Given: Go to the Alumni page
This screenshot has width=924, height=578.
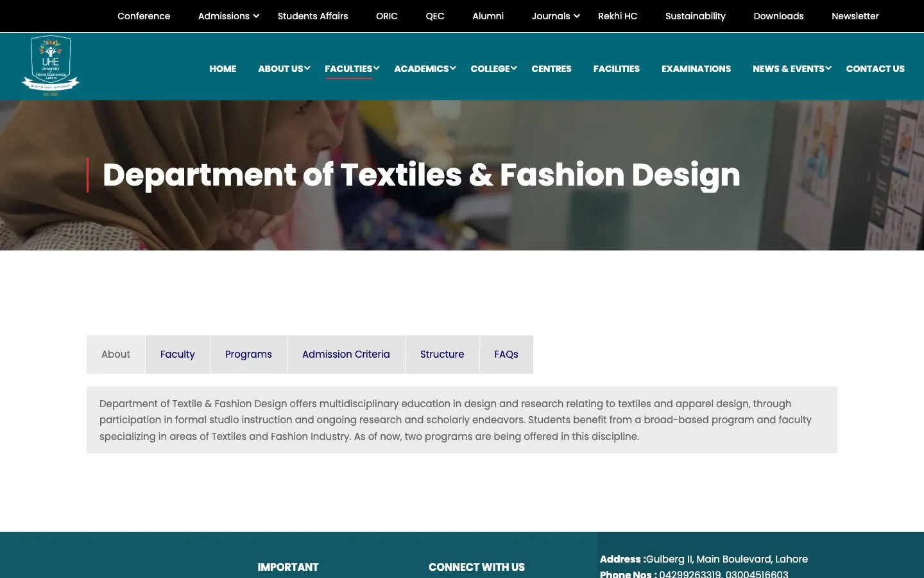Looking at the screenshot, I should [488, 16].
